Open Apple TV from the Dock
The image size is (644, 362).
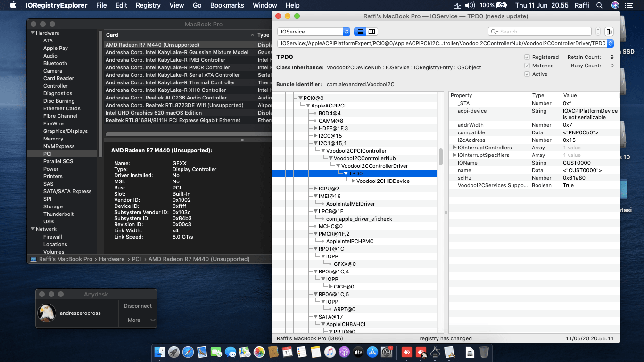click(358, 352)
